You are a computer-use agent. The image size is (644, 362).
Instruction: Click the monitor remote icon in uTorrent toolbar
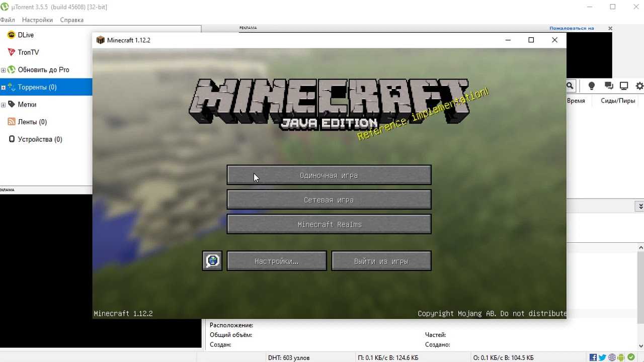pyautogui.click(x=624, y=86)
